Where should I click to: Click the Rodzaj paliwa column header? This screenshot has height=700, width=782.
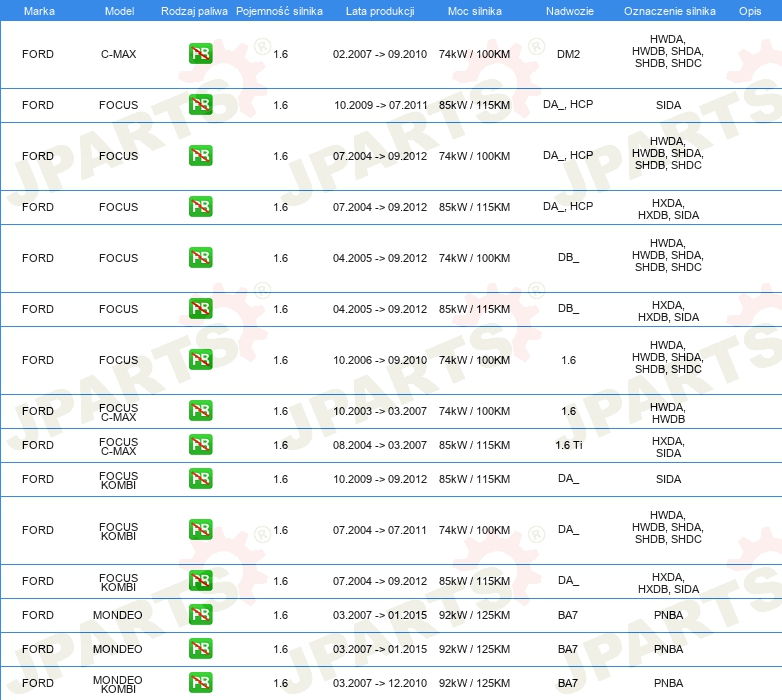pos(194,11)
